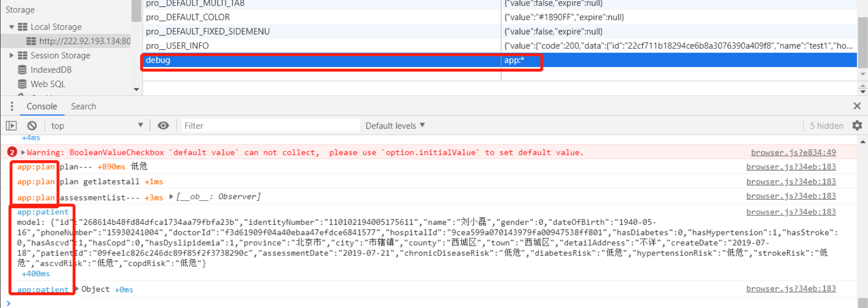Expand the logged Object entry
868x308 pixels.
tap(77, 289)
